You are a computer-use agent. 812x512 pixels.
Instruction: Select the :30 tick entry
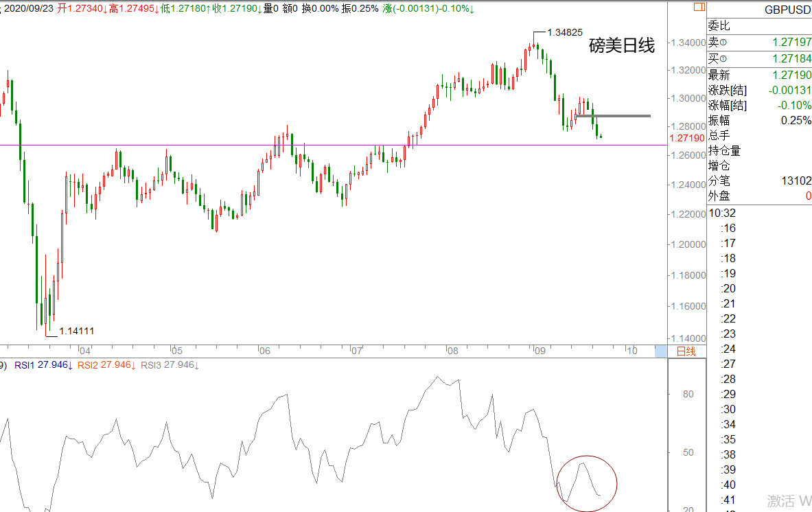tap(728, 410)
